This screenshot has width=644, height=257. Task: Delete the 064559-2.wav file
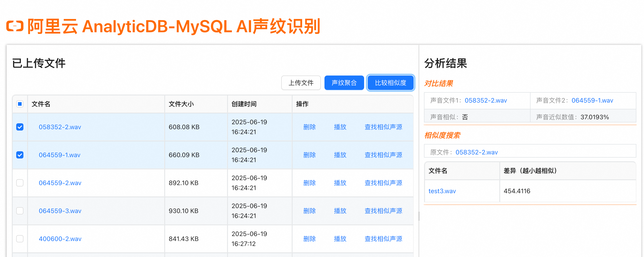309,183
